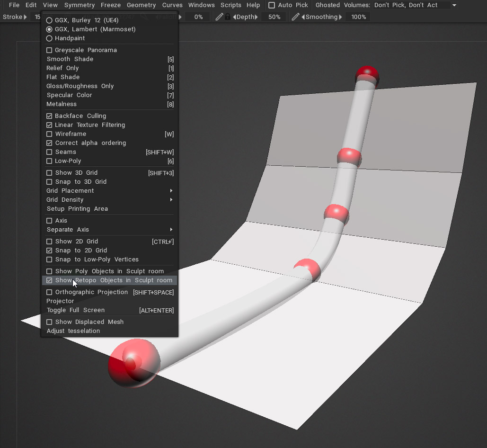Click the top red curve control point

[367, 74]
